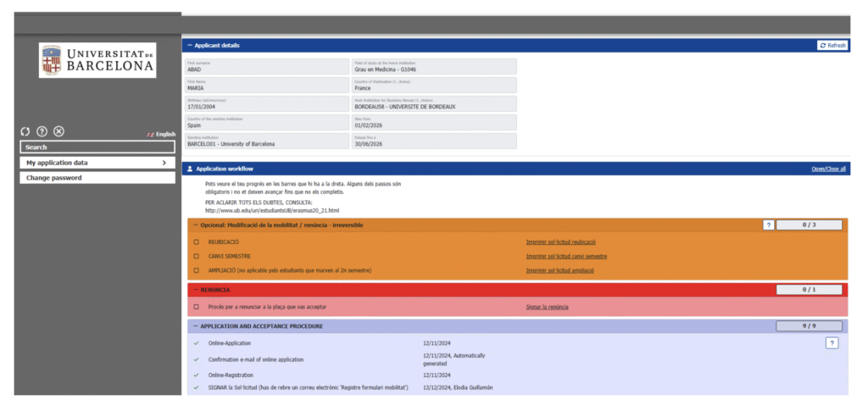The width and height of the screenshot is (868, 417).
Task: Collapse the red RENÚNCIA section
Action: (195, 290)
